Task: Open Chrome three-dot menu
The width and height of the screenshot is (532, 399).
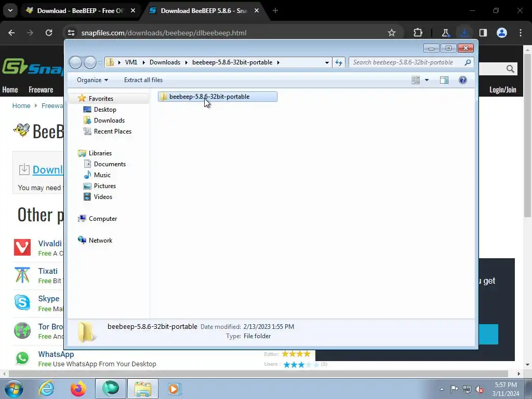Action: click(x=521, y=33)
